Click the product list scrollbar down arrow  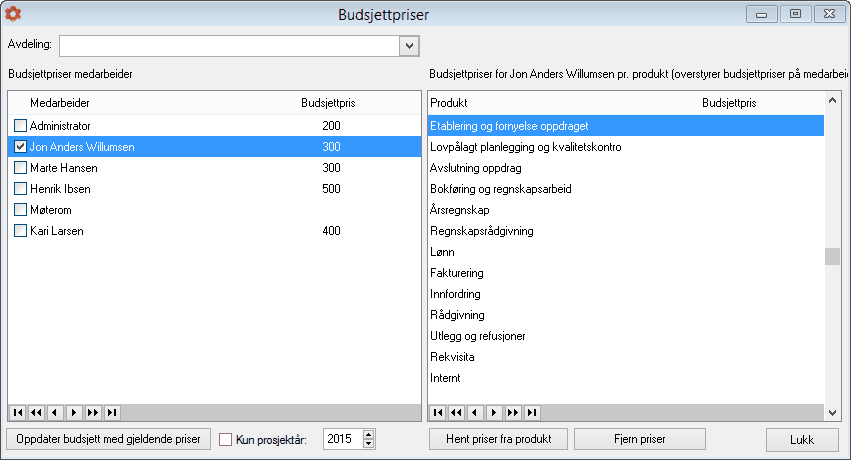click(833, 413)
